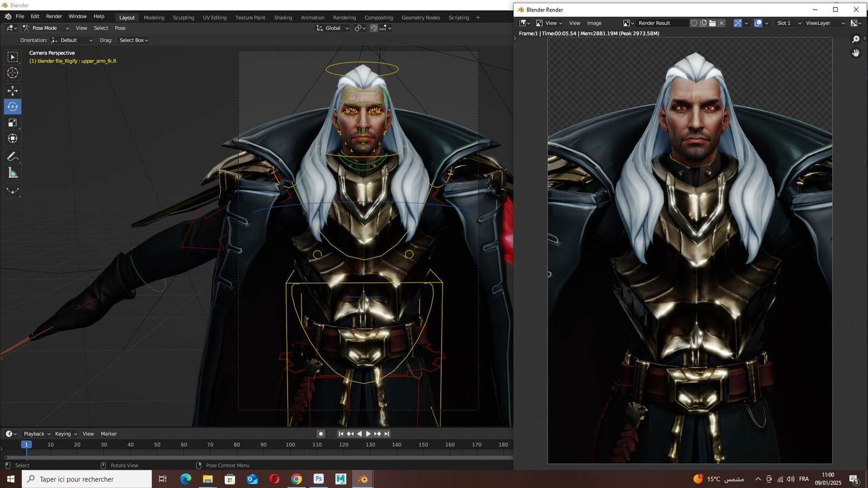Open the Help menu
868x488 pixels.
(x=99, y=17)
